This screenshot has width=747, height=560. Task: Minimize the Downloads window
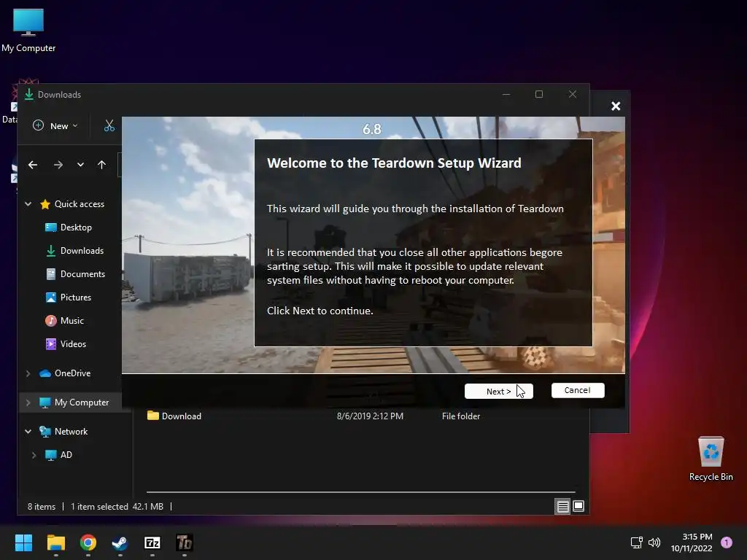[x=506, y=94]
